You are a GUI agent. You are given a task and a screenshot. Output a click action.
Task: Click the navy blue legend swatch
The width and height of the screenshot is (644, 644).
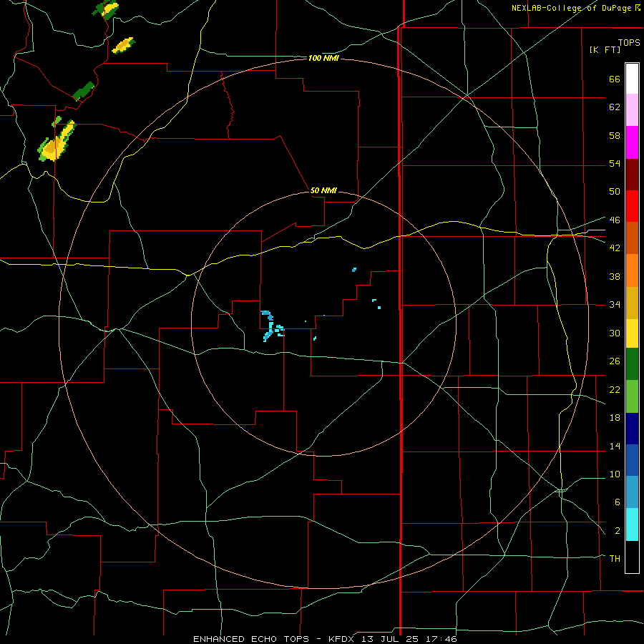(x=632, y=429)
